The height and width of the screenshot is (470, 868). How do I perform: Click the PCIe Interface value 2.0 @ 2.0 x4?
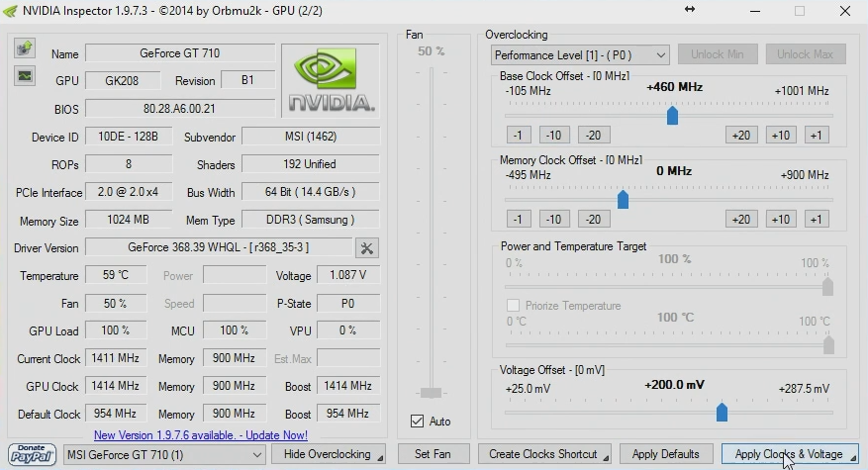click(x=129, y=192)
